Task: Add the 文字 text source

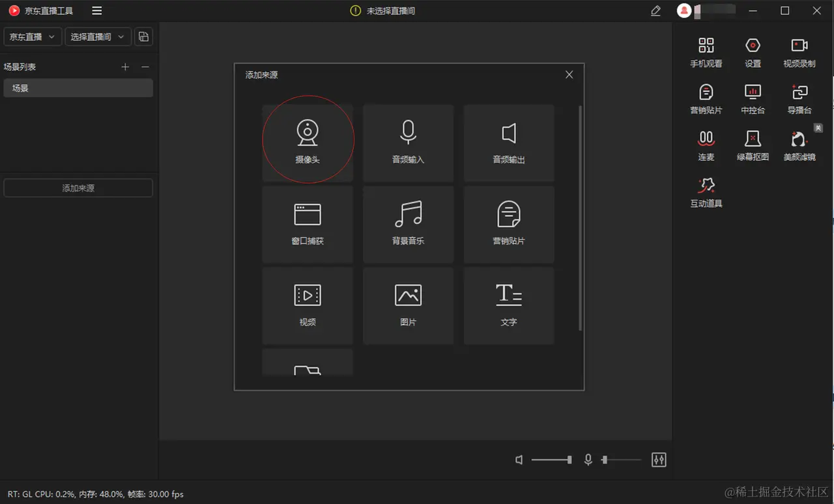Action: tap(509, 305)
